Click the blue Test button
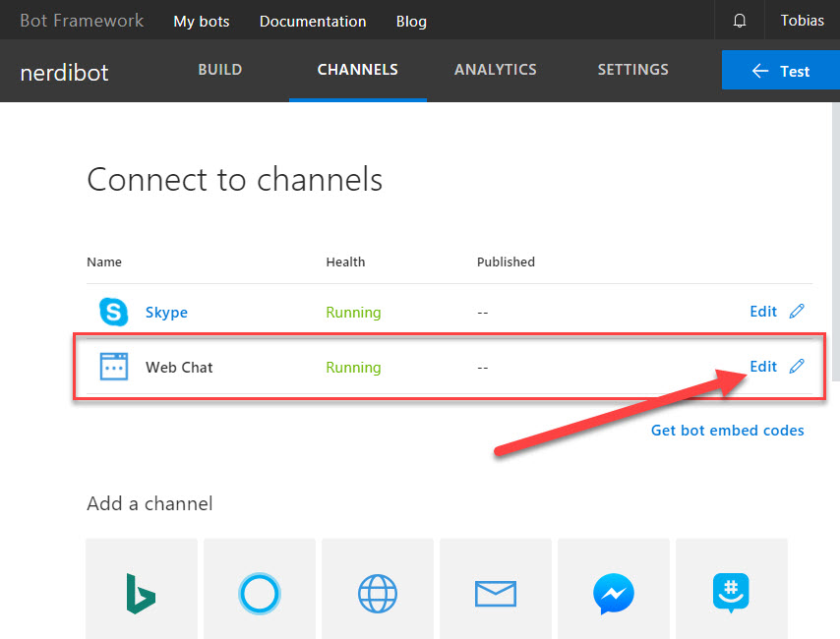Screen dimensions: 840x639 point(781,70)
